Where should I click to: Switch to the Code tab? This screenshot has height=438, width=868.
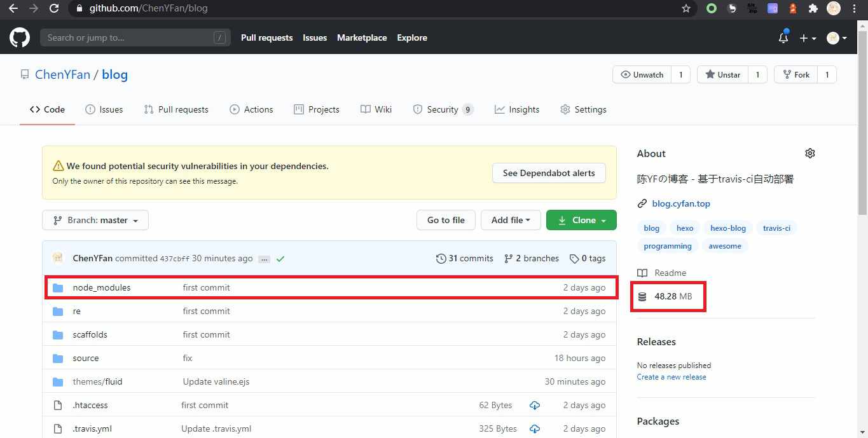(47, 109)
